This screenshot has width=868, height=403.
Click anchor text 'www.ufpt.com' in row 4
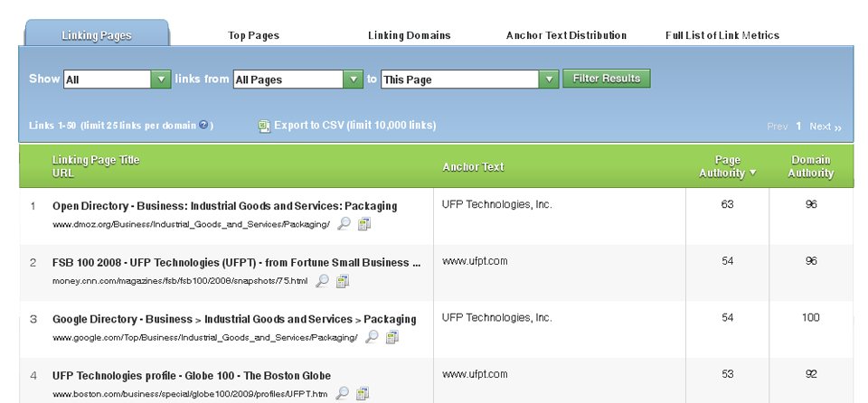pos(475,374)
